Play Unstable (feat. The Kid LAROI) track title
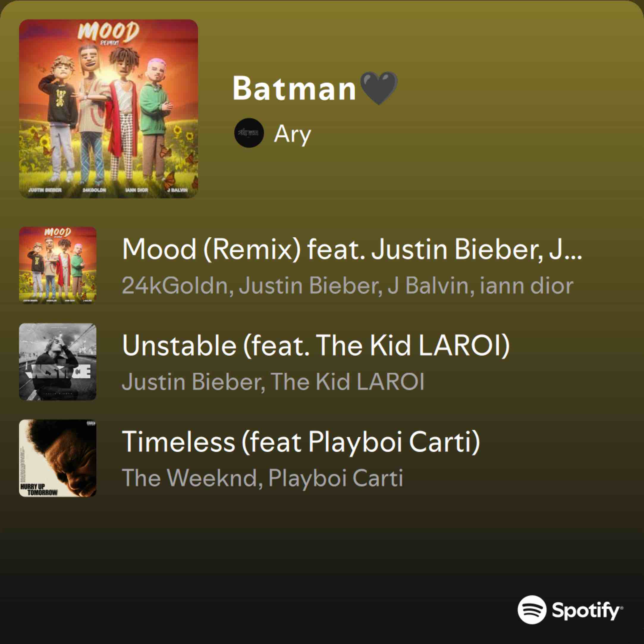The image size is (644, 644). pyautogui.click(x=316, y=346)
